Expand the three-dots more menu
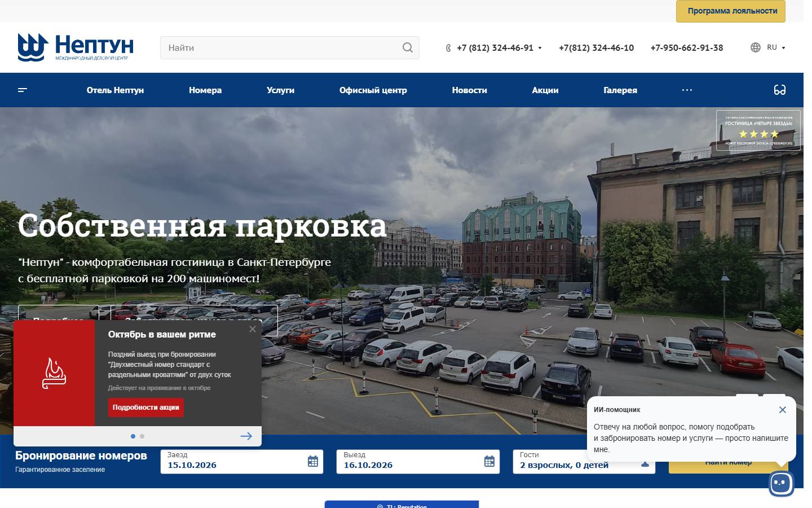The height and width of the screenshot is (508, 812). pyautogui.click(x=687, y=90)
